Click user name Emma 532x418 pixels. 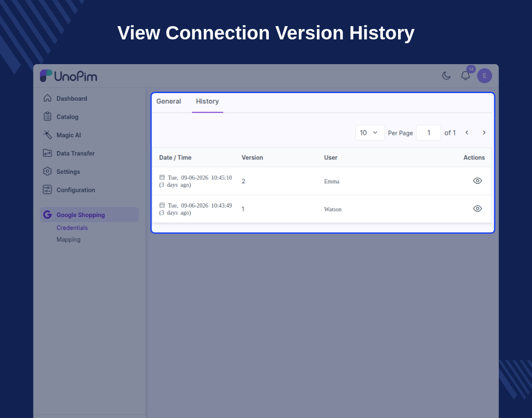(332, 181)
